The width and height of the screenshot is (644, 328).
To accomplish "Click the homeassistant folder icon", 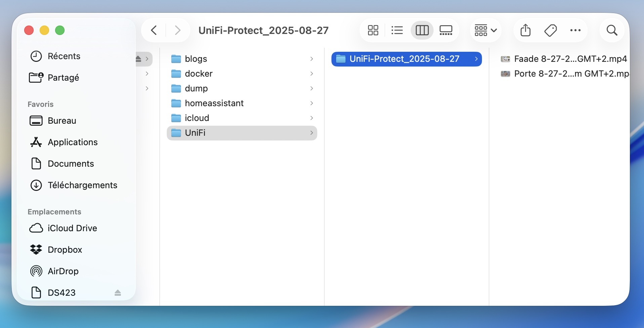I will [176, 103].
